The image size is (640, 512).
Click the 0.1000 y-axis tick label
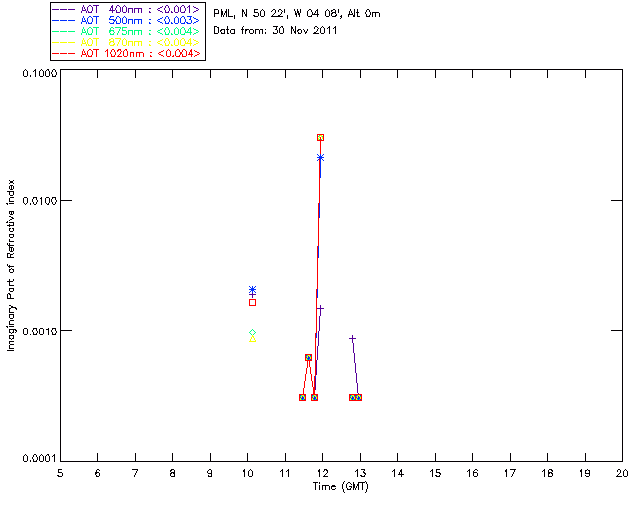(x=39, y=73)
